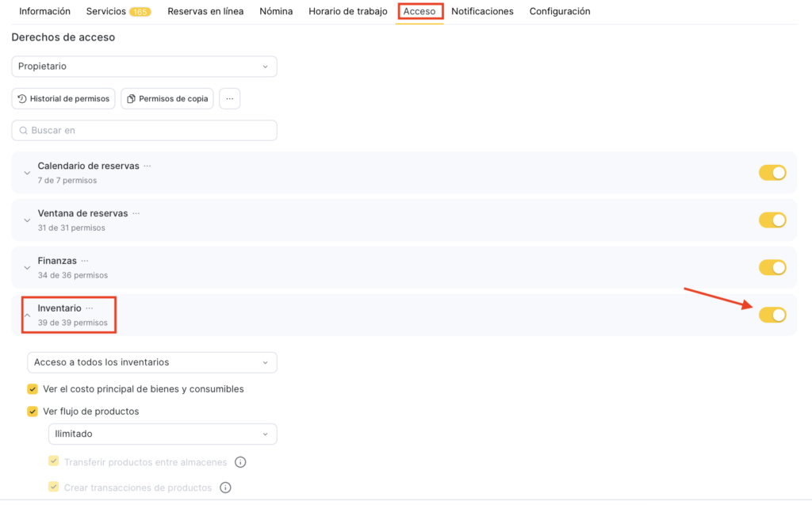This screenshot has width=812, height=505.
Task: Click the Permisos de copia button
Action: coord(167,99)
